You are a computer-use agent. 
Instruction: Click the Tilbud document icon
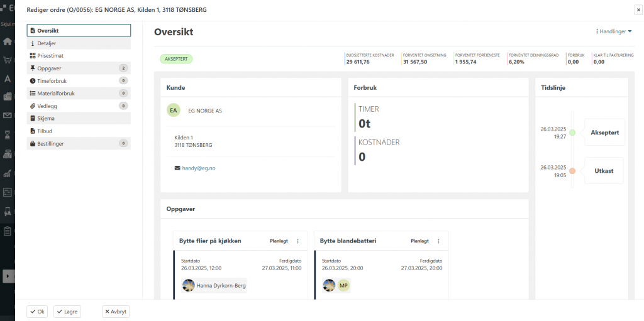tap(33, 131)
